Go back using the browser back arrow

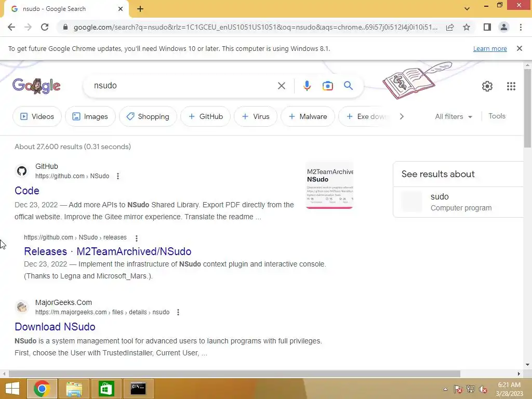(11, 27)
